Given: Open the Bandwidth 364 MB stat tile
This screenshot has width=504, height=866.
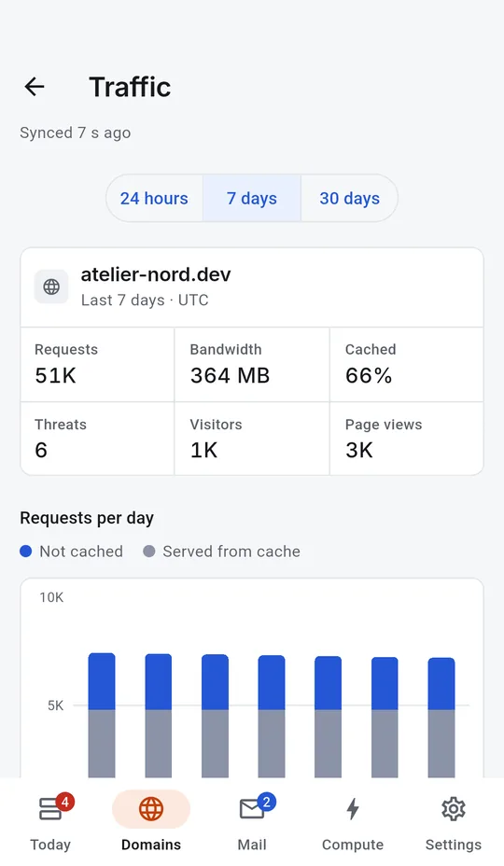Looking at the screenshot, I should (x=252, y=365).
